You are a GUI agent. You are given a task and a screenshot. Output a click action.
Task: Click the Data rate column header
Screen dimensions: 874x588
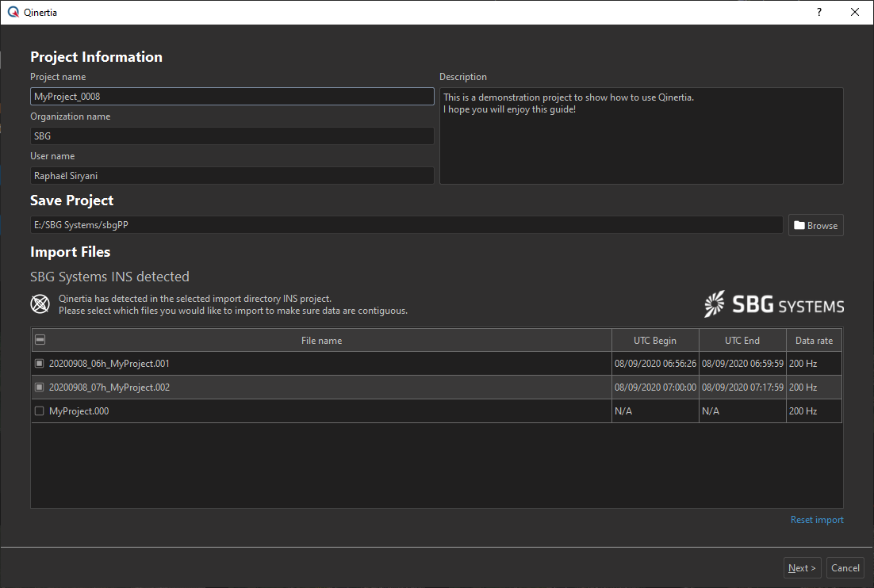[x=814, y=341]
